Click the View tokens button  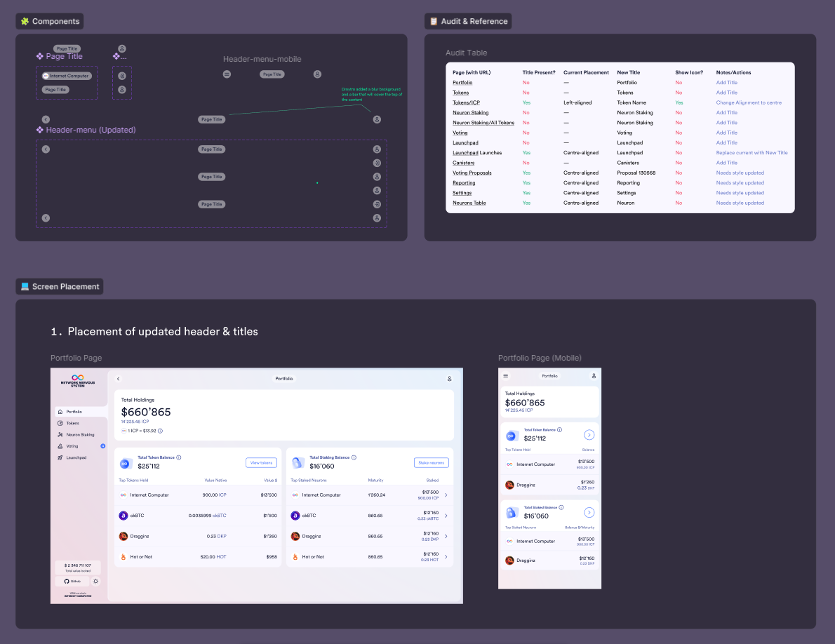pos(261,462)
